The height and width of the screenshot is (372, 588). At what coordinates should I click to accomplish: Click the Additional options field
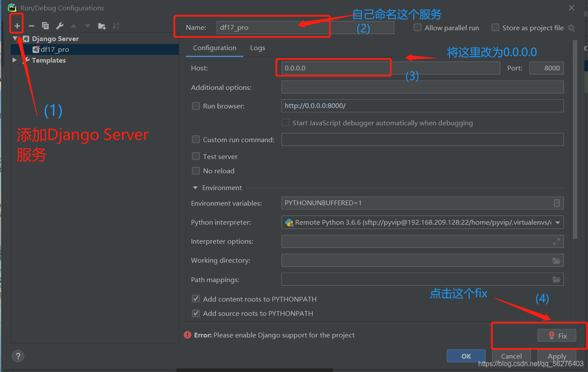[423, 87]
